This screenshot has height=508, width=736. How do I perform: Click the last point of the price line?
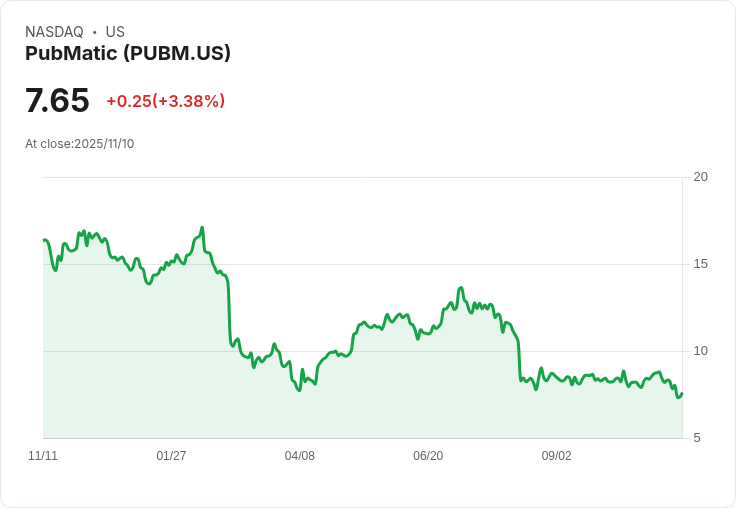point(682,393)
